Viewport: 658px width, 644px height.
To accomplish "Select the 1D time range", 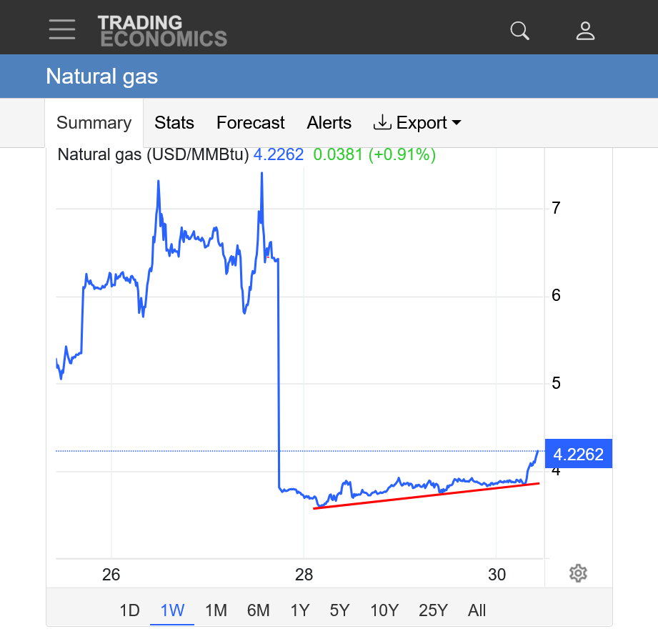I will 129,610.
